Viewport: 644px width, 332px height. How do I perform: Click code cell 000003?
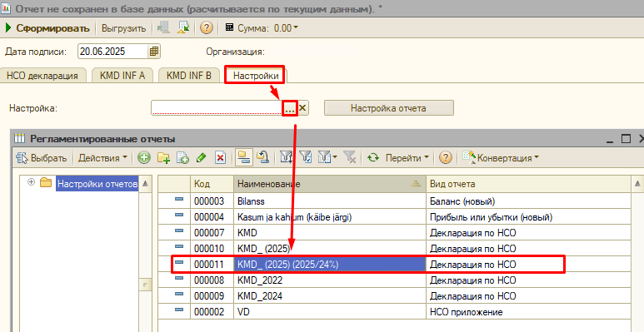point(212,201)
